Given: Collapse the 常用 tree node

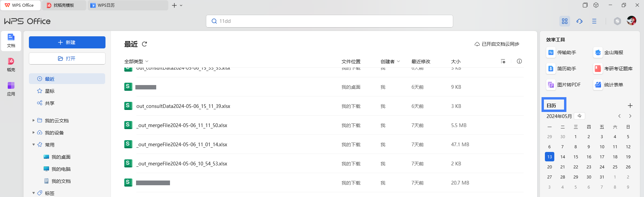Looking at the screenshot, I should click(x=34, y=145).
